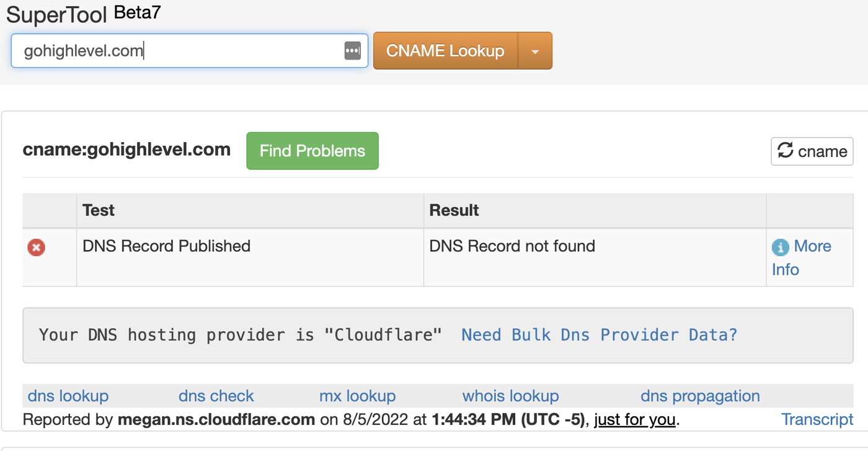The image size is (868, 451).
Task: Click the Test column header
Action: coord(99,210)
